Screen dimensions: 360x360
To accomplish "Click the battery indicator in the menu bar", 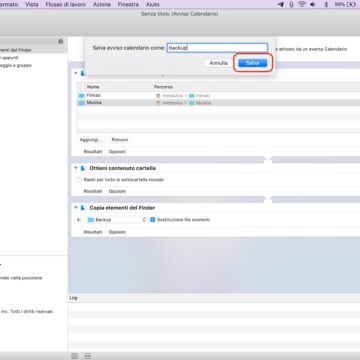I will [345, 4].
